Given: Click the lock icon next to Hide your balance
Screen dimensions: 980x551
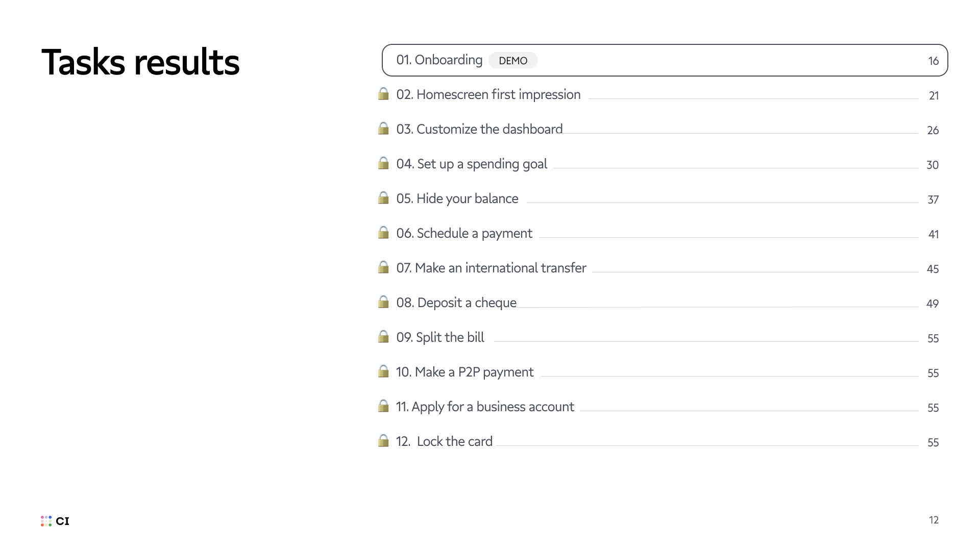Looking at the screenshot, I should (x=383, y=198).
